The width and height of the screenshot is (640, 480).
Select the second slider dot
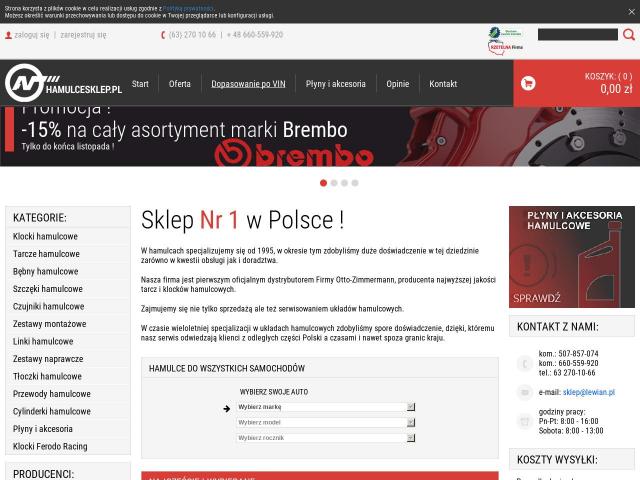[x=334, y=183]
